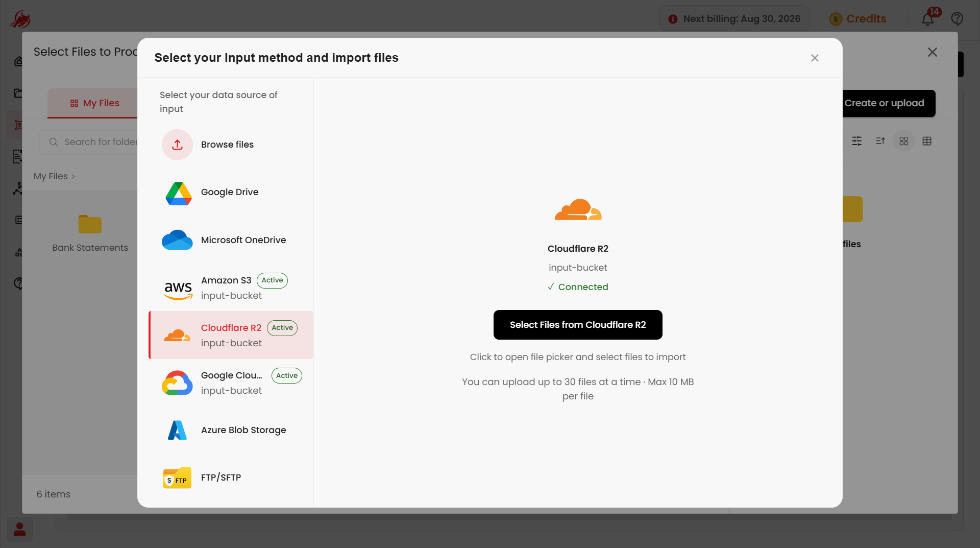Select Browse files as input source

[231, 145]
